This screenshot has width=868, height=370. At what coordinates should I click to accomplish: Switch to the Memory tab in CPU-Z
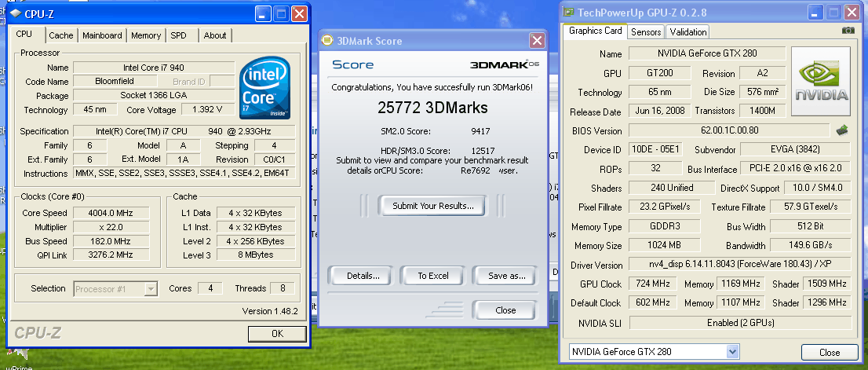point(146,35)
